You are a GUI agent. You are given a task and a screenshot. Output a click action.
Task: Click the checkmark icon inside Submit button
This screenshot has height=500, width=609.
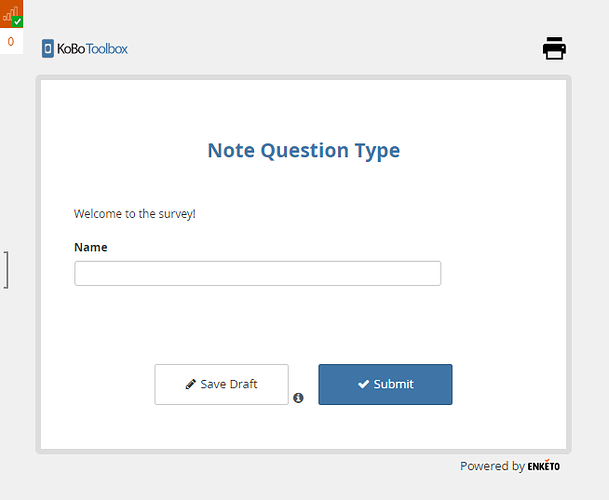click(364, 384)
